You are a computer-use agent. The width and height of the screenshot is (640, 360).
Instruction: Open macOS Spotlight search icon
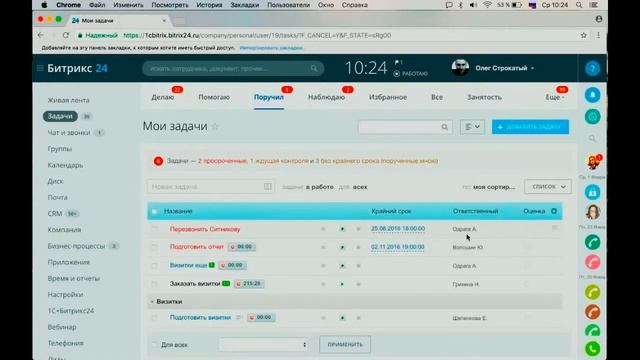coord(579,5)
